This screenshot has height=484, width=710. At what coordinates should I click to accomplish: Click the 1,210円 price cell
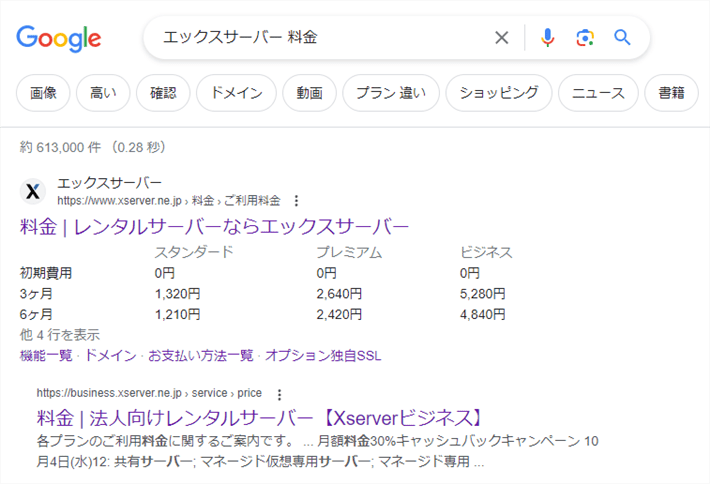(178, 314)
